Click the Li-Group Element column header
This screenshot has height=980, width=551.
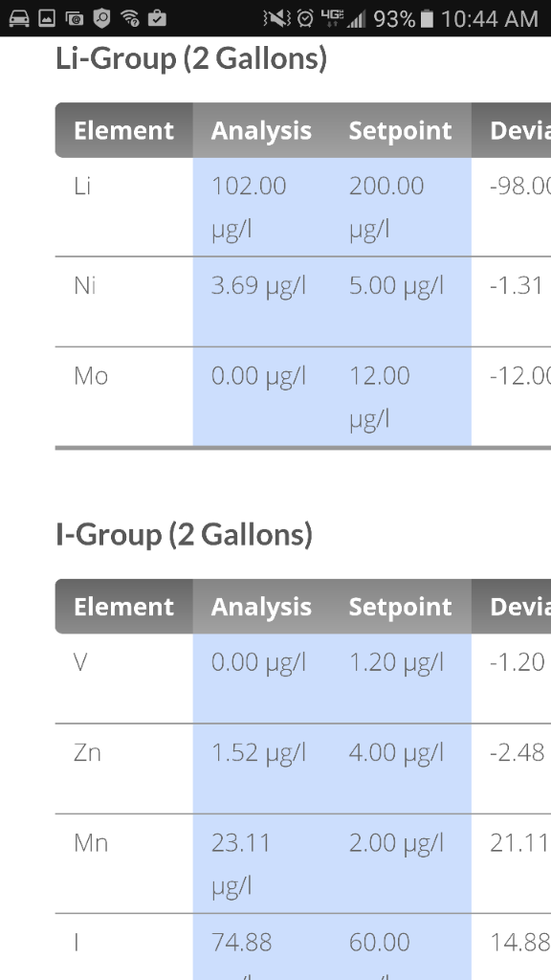pyautogui.click(x=123, y=130)
